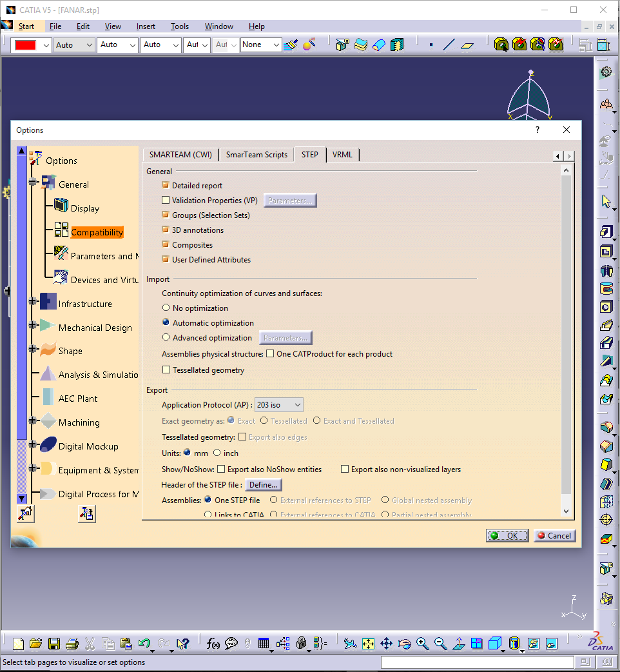Open Application Protocol 203 iso dropdown
This screenshot has height=672, width=620.
click(279, 404)
